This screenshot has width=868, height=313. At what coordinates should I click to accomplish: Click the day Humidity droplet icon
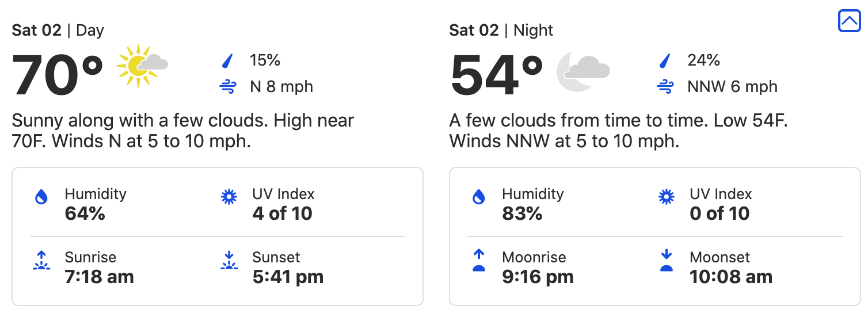point(41,197)
